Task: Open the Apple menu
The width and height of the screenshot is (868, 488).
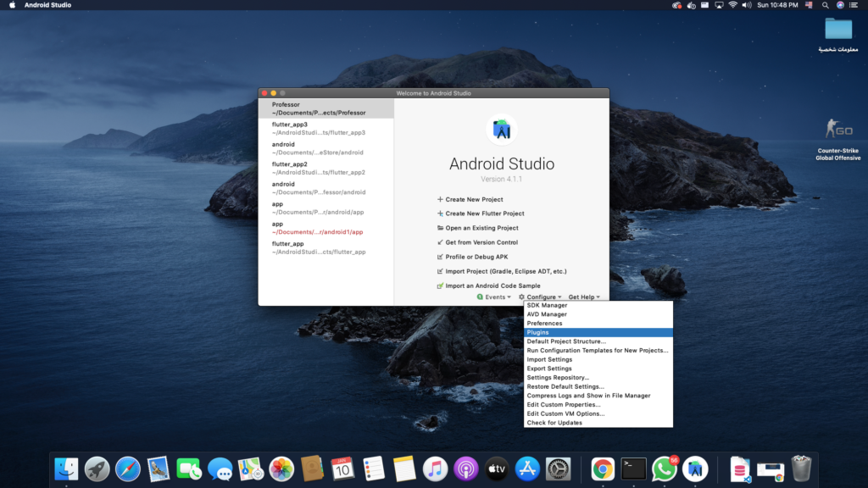Action: coord(12,5)
